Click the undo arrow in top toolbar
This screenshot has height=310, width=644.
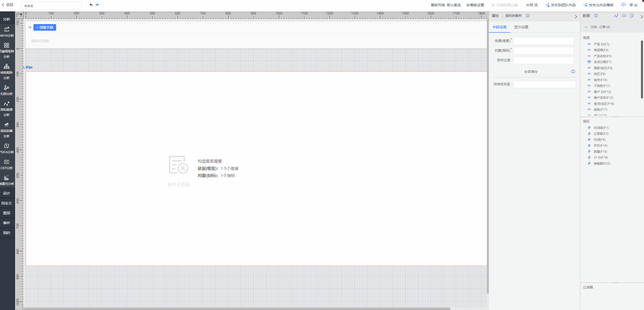pyautogui.click(x=91, y=5)
